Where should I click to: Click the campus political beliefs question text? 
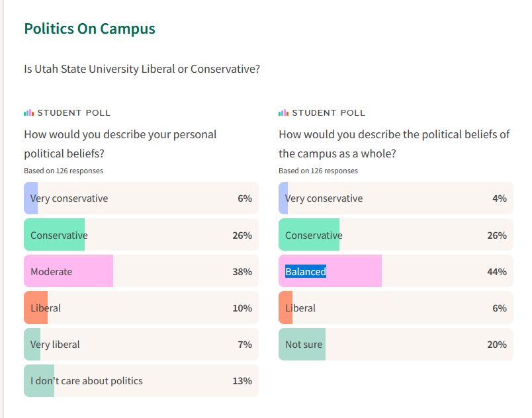(x=394, y=144)
